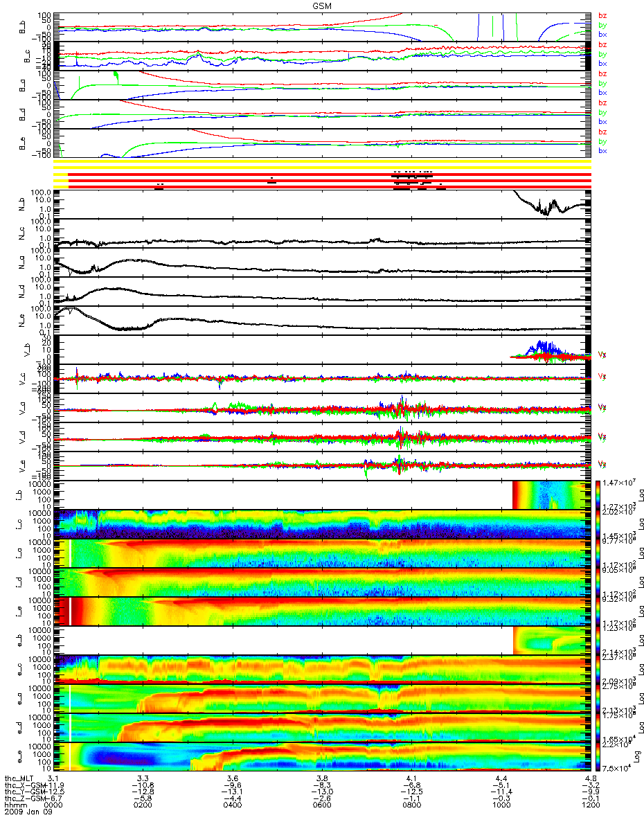Click the MLT value 4.8
The image size is (644, 831).
click(x=591, y=778)
